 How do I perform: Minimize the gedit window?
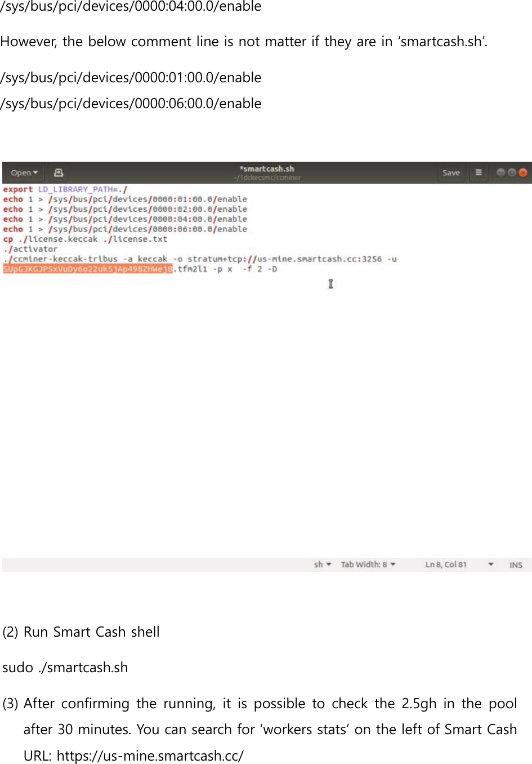[500, 172]
